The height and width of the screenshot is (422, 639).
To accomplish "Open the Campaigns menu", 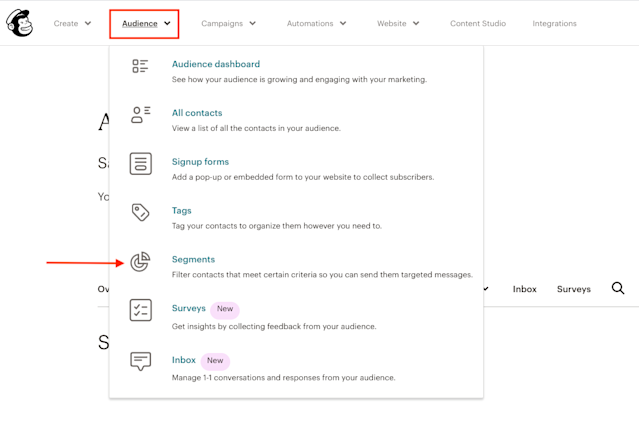I will (222, 24).
